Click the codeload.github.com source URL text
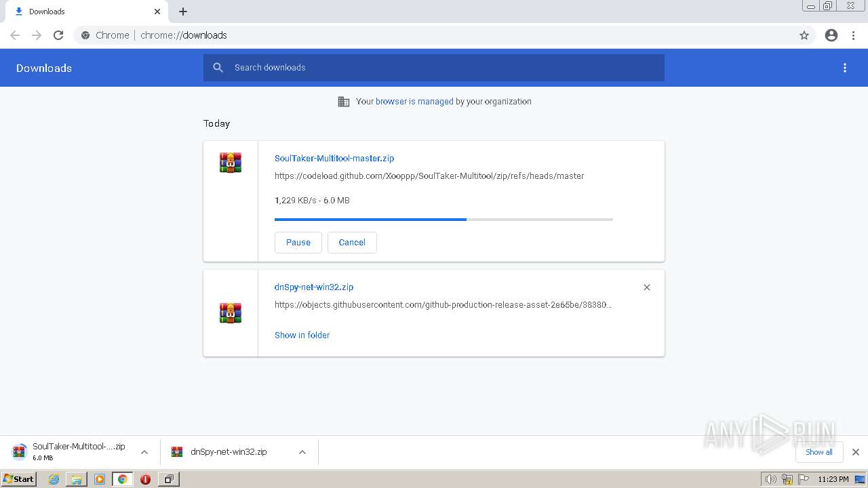The height and width of the screenshot is (488, 868). click(429, 176)
